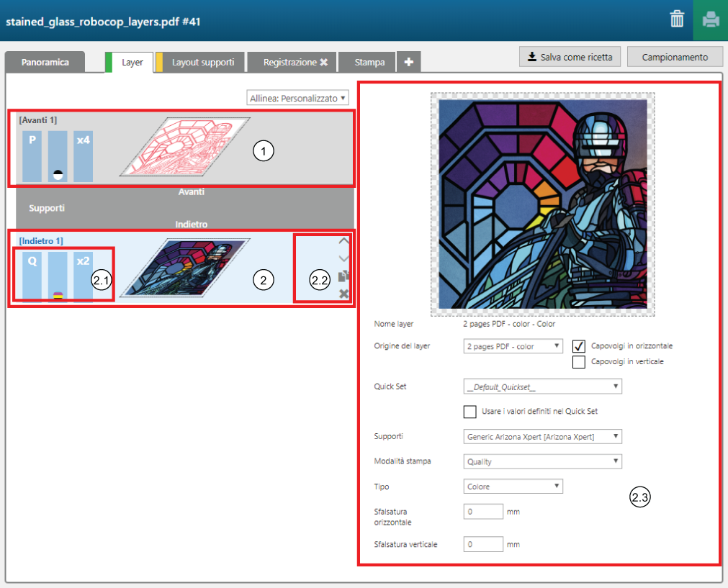Move Indietro 1 layer up with chevron
728x588 pixels.
coord(343,240)
